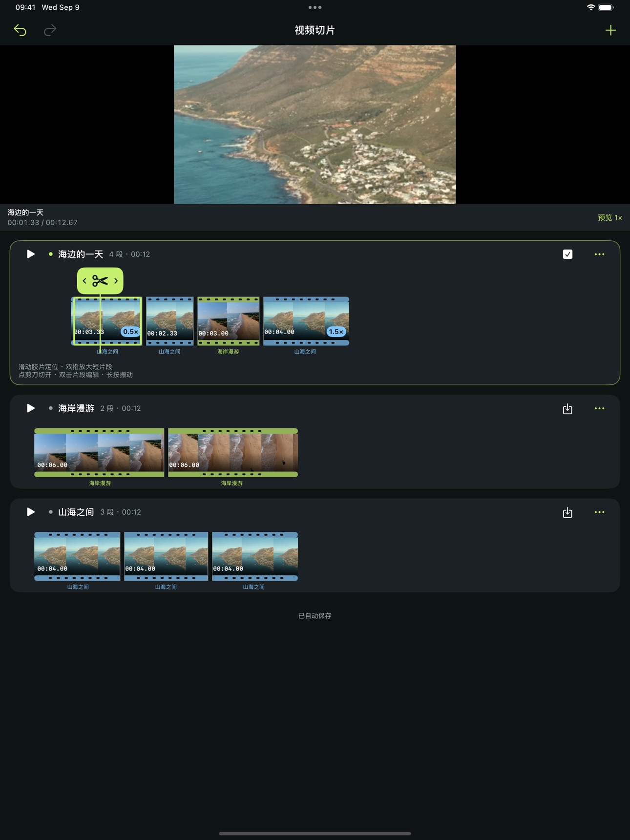Tap the undo arrow icon
The height and width of the screenshot is (840, 630).
tap(20, 30)
